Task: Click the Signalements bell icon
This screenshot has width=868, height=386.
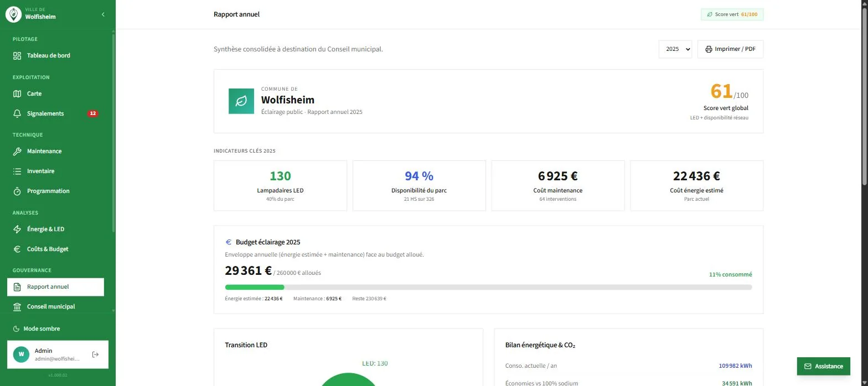Action: (x=17, y=113)
